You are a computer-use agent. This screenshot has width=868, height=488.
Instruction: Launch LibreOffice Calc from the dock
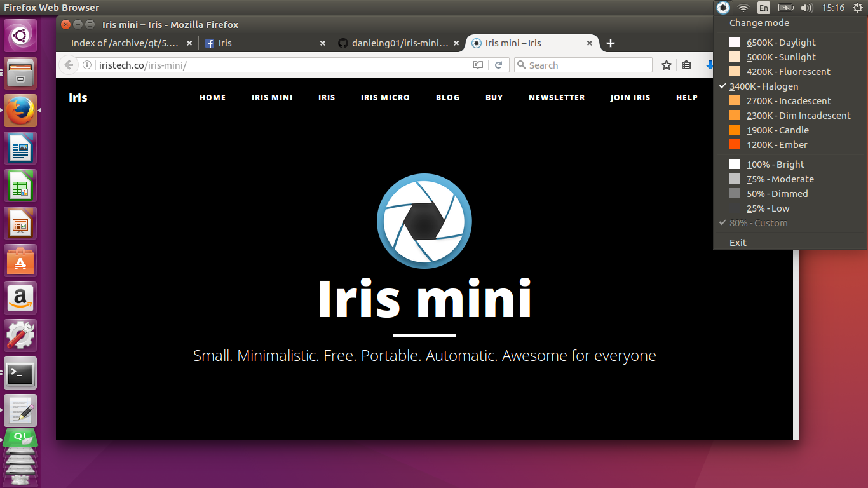tap(20, 186)
